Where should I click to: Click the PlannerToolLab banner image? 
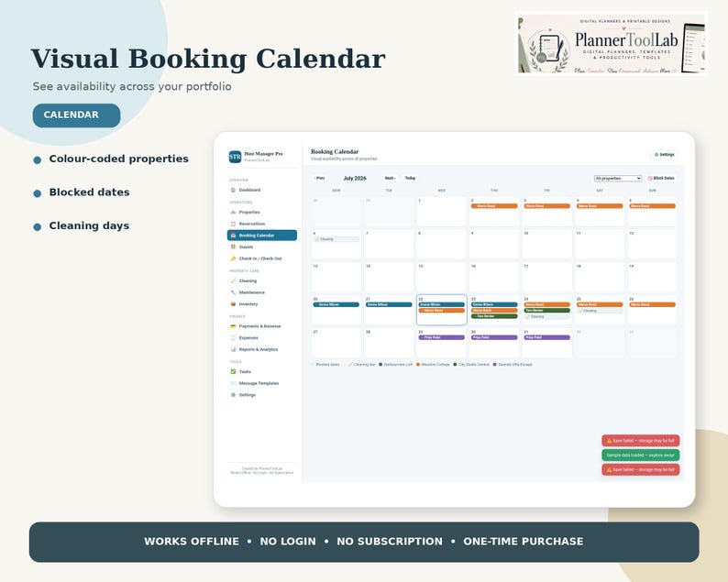[x=611, y=44]
